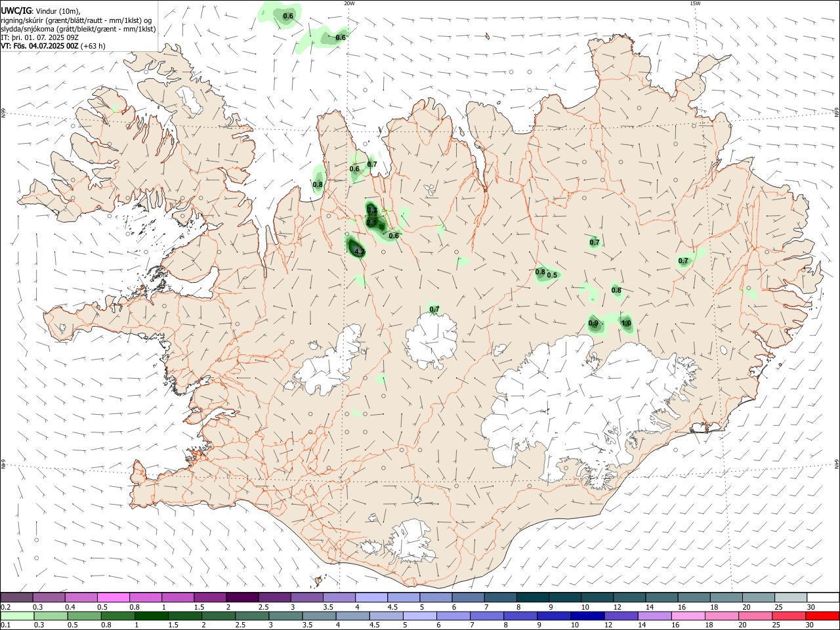Click the lower-row pink swatch labeled 20

click(756, 616)
